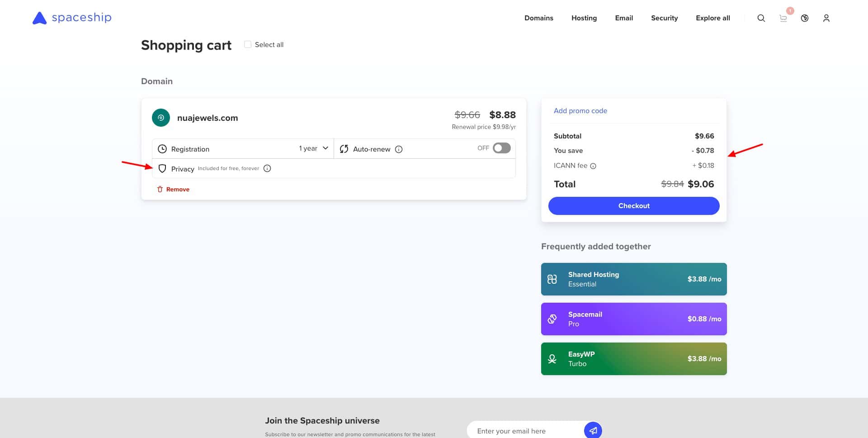The width and height of the screenshot is (868, 438).
Task: Check the Select all checkbox
Action: click(x=248, y=44)
